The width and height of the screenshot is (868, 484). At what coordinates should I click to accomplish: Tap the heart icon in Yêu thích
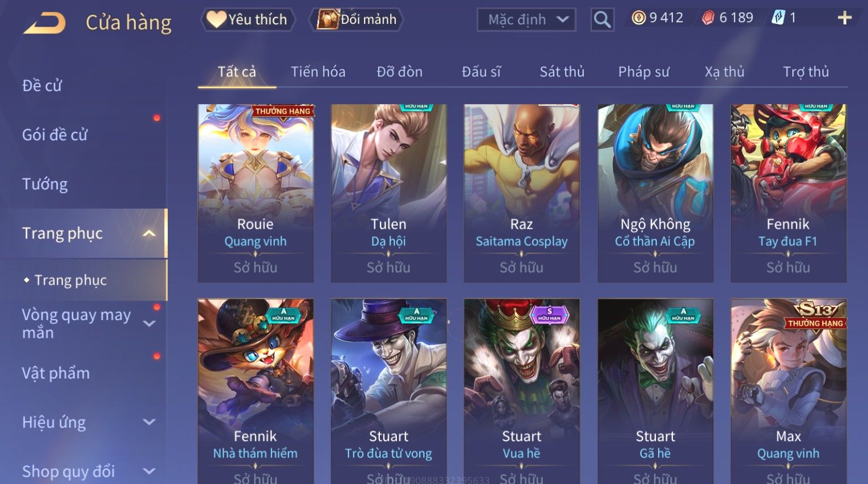point(216,19)
